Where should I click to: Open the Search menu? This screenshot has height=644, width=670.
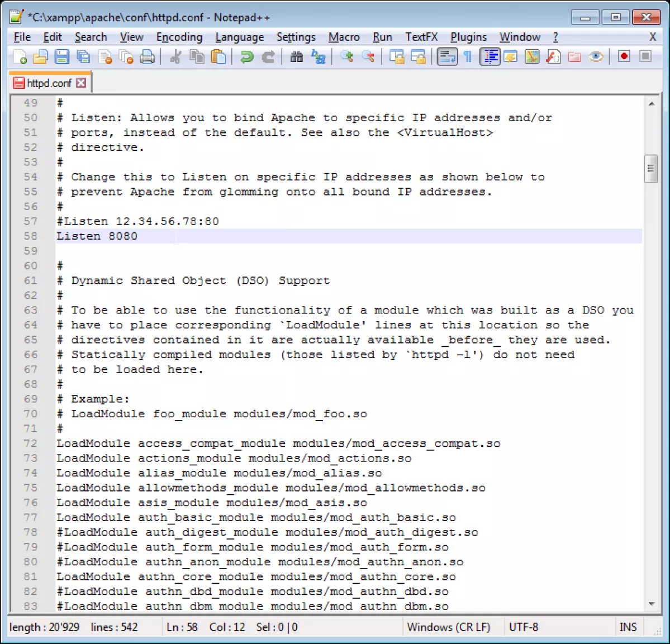click(x=91, y=37)
